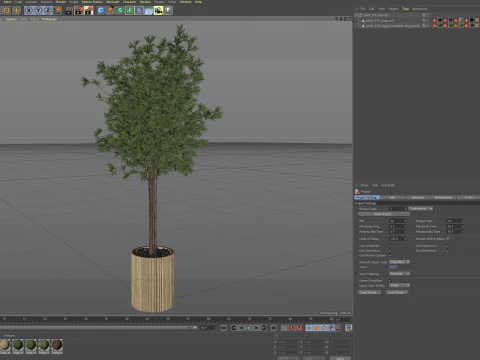Screen dimensions: 480x360
Task: Expand top object in Object Manager tree
Action: coord(356,15)
